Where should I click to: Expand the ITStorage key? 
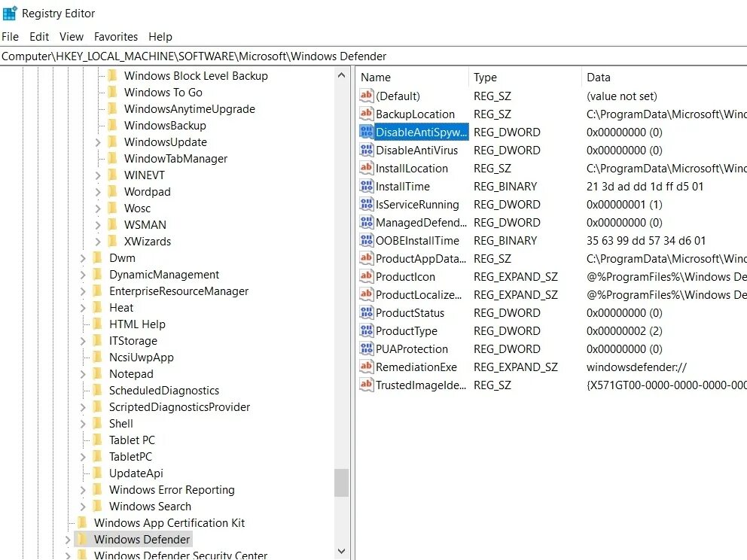(82, 341)
